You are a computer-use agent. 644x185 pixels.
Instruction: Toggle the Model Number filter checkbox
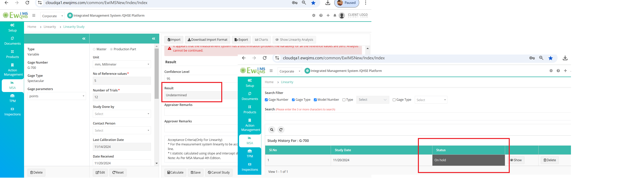[315, 100]
